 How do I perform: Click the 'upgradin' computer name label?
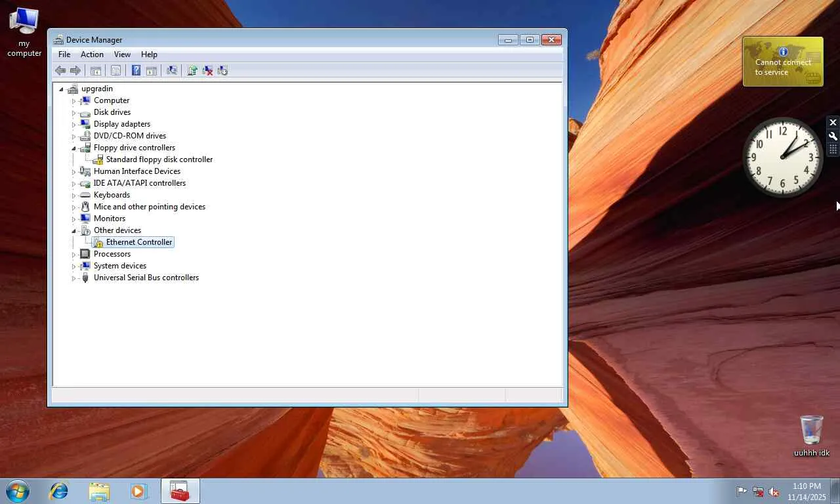point(97,89)
